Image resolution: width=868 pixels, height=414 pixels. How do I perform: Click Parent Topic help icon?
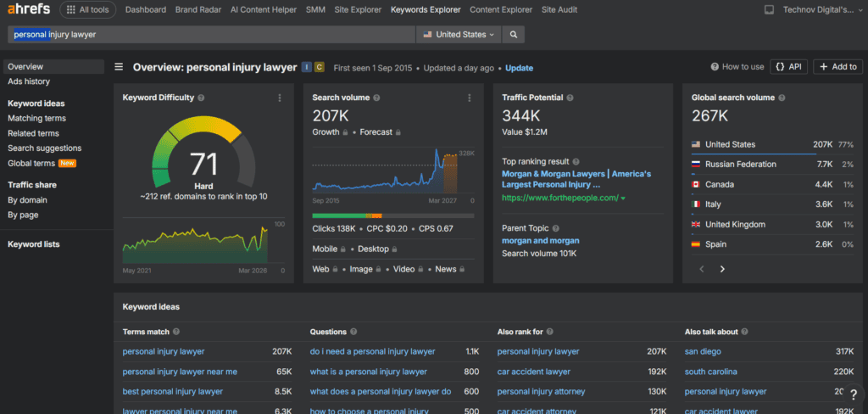tap(556, 228)
